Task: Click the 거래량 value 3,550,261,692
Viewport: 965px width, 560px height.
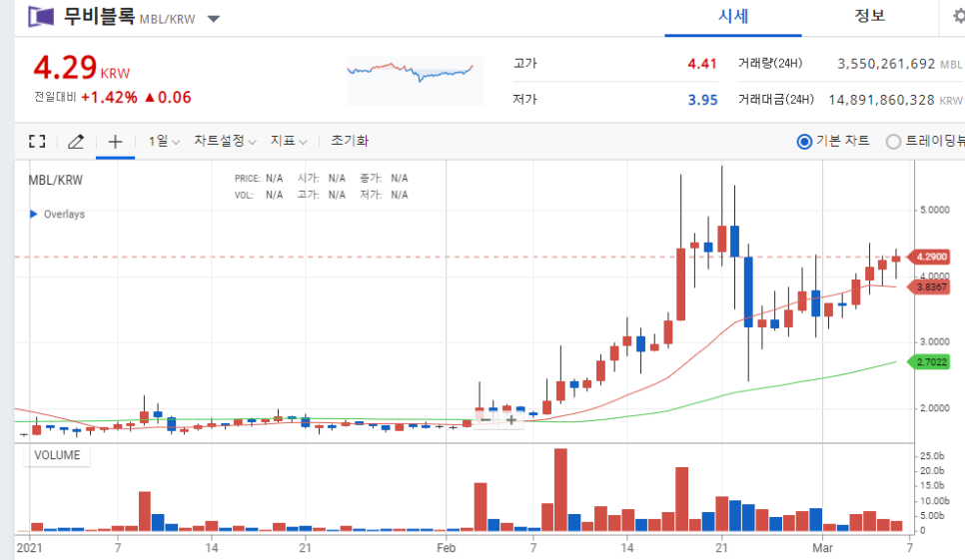Action: click(x=886, y=64)
